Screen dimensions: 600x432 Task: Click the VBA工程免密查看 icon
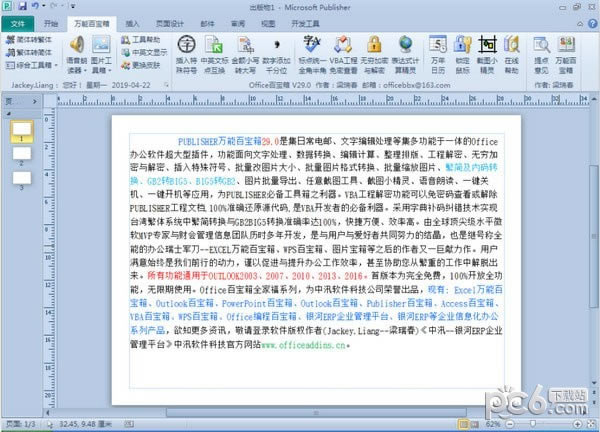pyautogui.click(x=343, y=45)
